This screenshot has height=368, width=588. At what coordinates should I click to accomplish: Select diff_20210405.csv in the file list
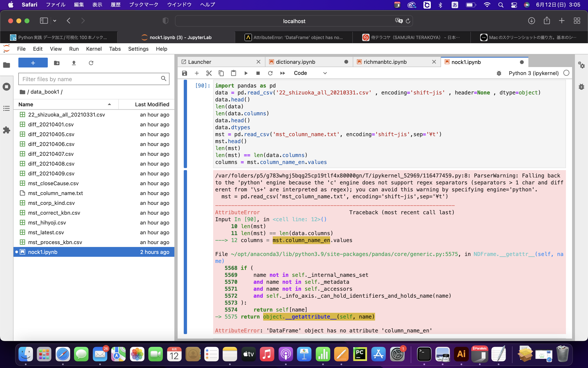(94, 134)
